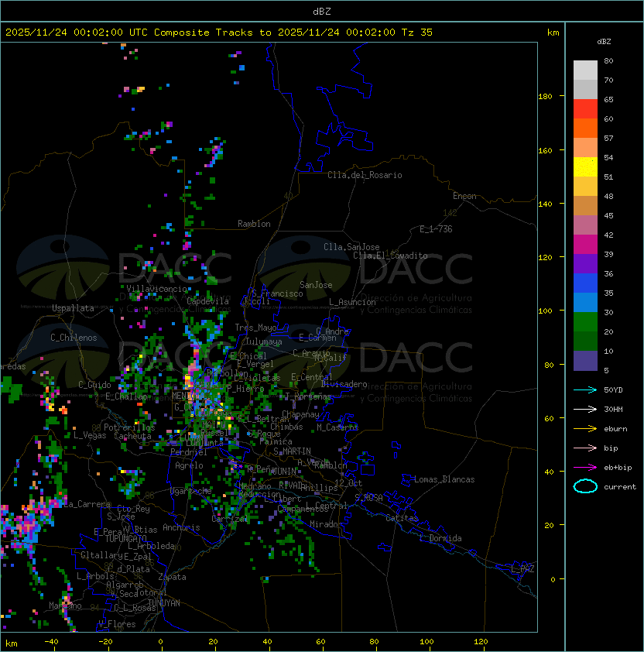Viewport: 644px width, 652px height.
Task: Click the 'C_Chilenos' map label
Action: [74, 338]
